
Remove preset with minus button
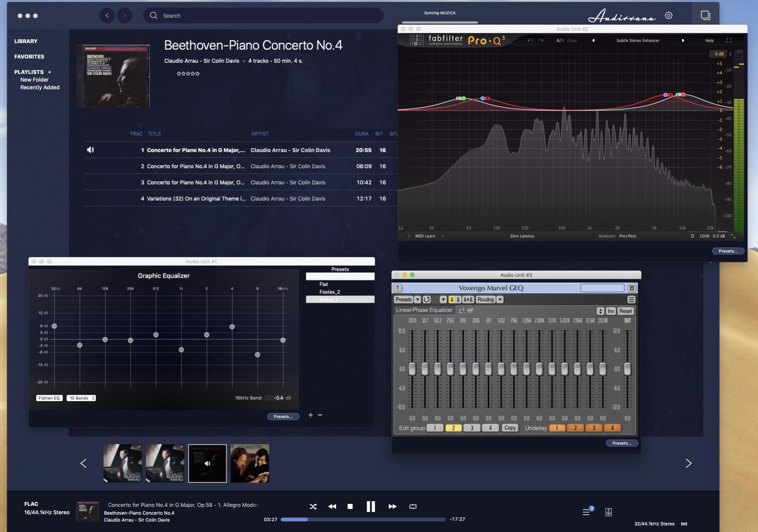[x=320, y=415]
